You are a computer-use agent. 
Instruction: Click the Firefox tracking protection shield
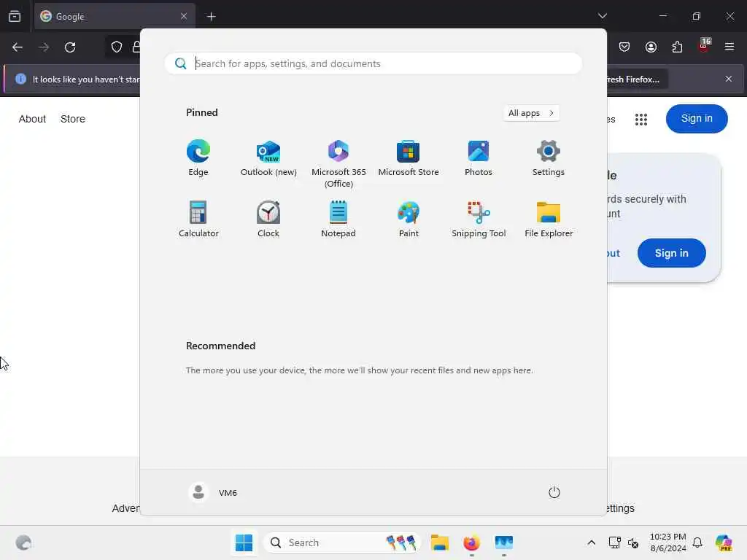pyautogui.click(x=116, y=47)
